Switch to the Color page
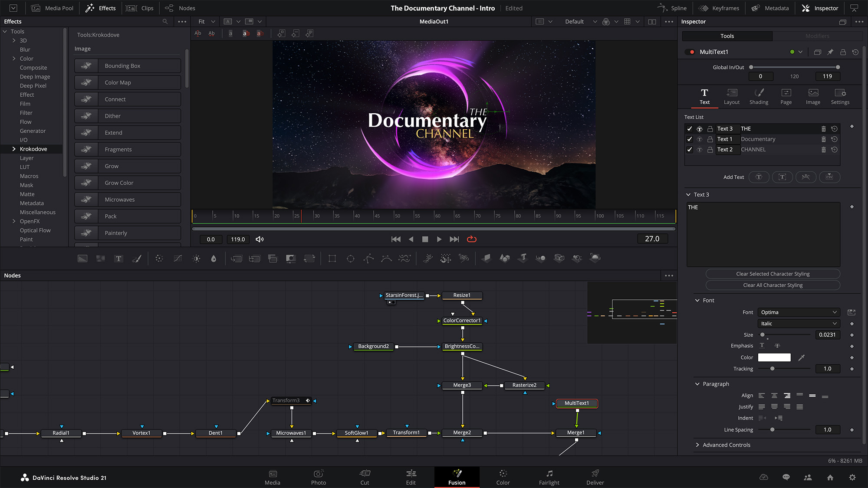Screen dimensions: 868x488 pyautogui.click(x=503, y=477)
